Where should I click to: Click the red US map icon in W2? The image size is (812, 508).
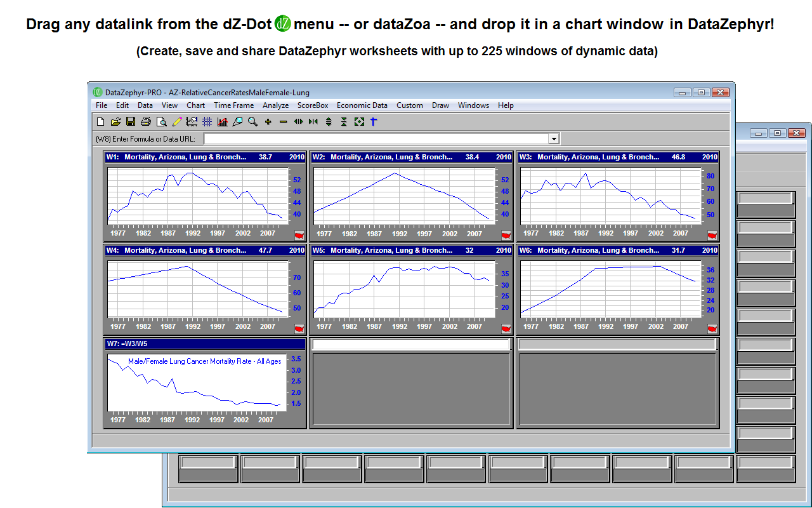pos(506,235)
